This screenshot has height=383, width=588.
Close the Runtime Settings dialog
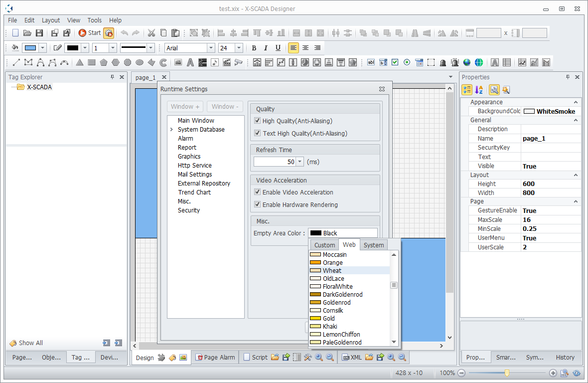click(x=382, y=89)
